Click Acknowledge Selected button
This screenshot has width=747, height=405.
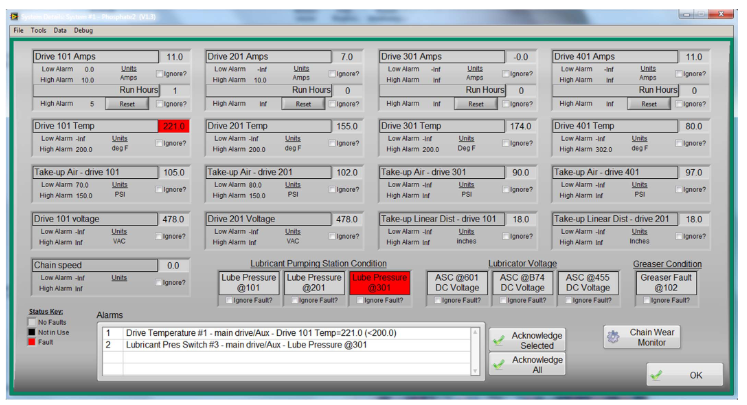tap(527, 340)
